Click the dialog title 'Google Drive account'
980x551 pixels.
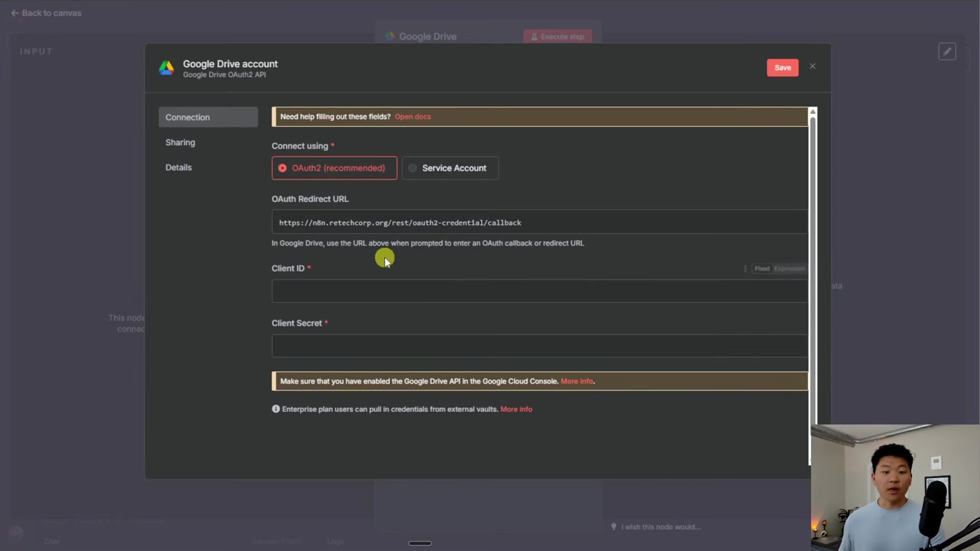point(230,64)
